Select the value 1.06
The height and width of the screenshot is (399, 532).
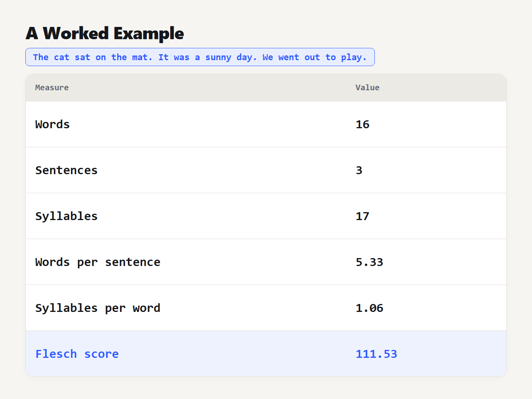[x=369, y=308]
